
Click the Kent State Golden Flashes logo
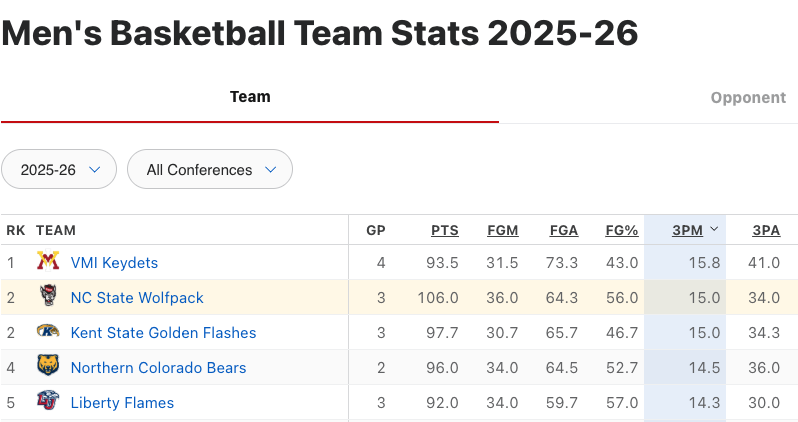(x=48, y=333)
